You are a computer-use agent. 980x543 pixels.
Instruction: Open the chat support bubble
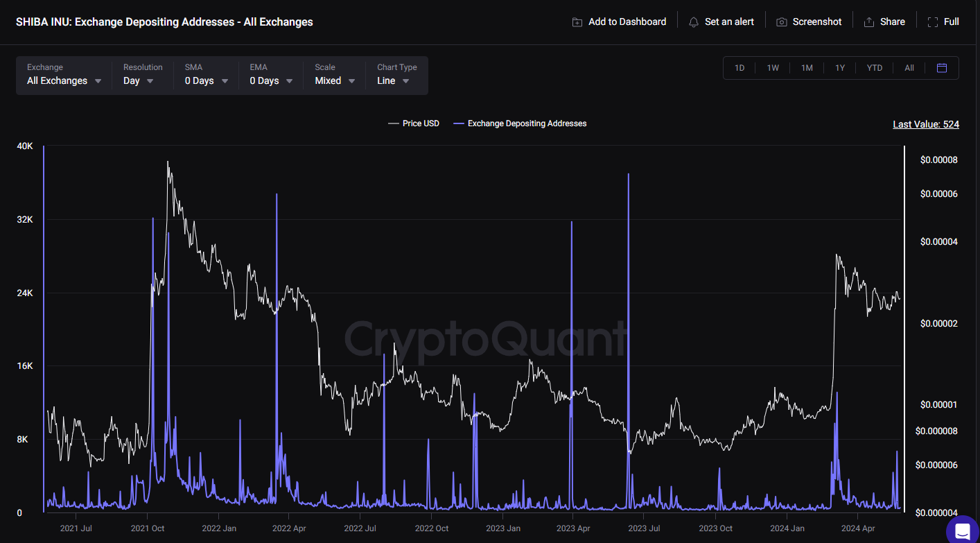[963, 531]
